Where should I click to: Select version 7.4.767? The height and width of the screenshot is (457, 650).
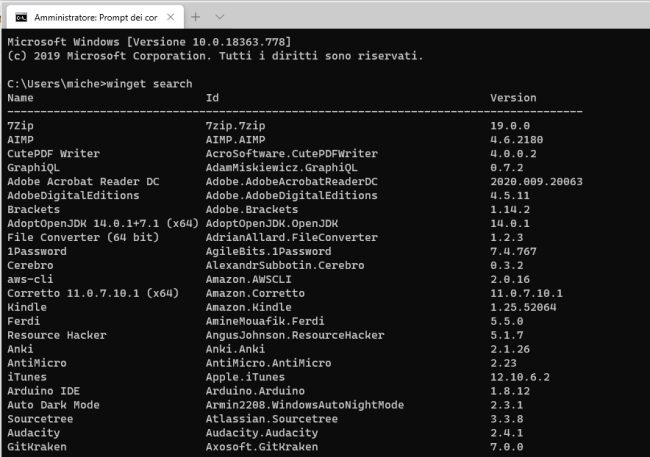click(513, 251)
